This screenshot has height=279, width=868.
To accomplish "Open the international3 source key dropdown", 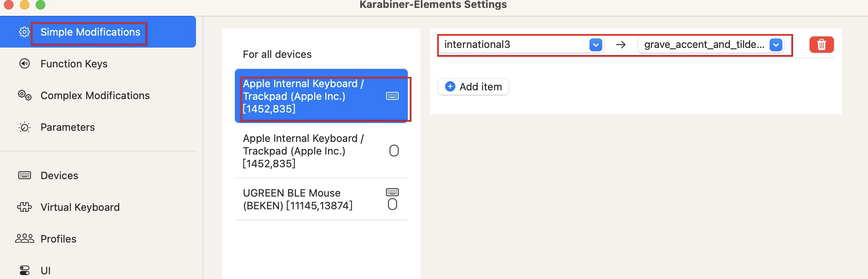I will [595, 45].
